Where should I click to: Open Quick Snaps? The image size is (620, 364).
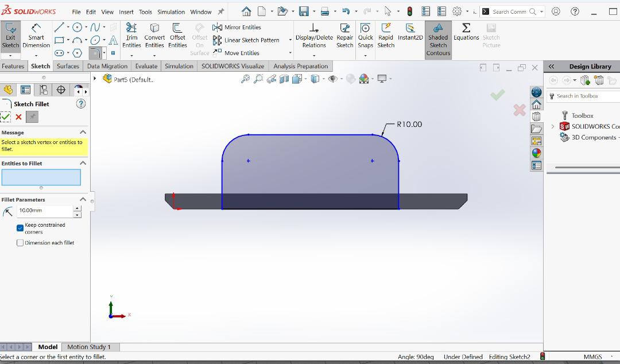(365, 36)
